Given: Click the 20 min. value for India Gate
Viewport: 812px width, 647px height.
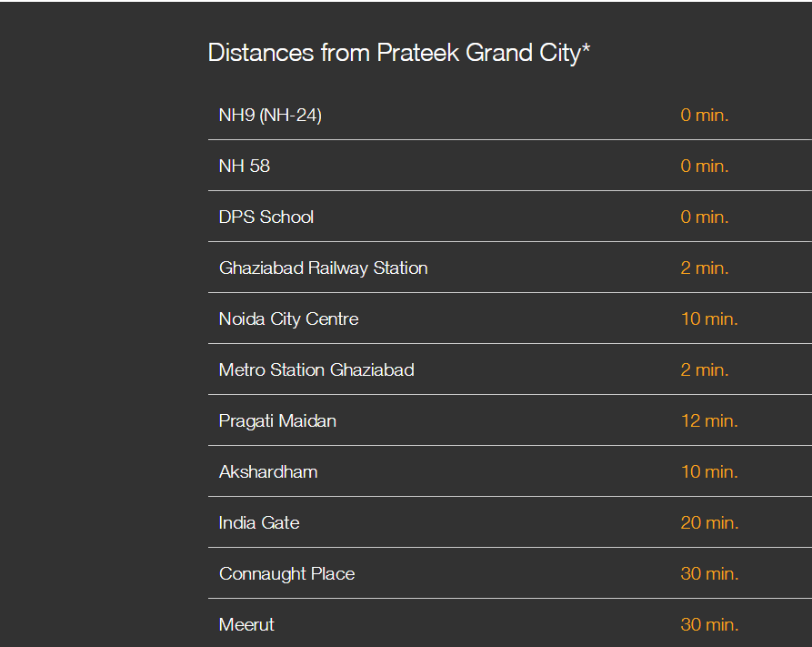Looking at the screenshot, I should 709,523.
